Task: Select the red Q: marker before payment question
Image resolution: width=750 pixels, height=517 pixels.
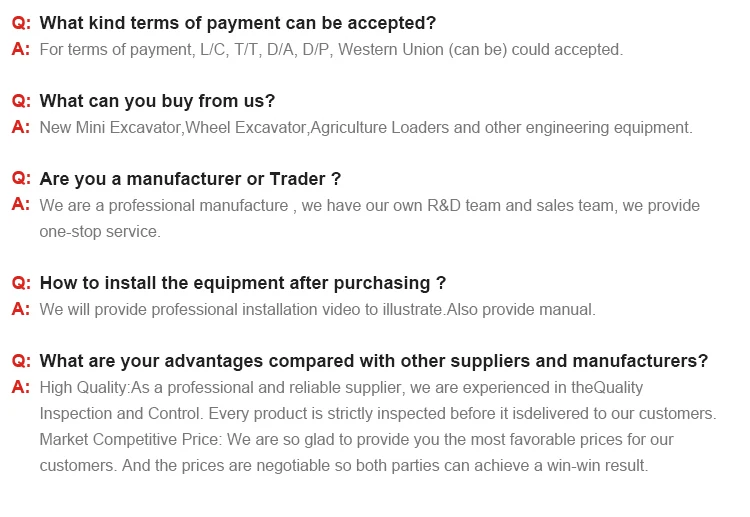Action: point(21,23)
